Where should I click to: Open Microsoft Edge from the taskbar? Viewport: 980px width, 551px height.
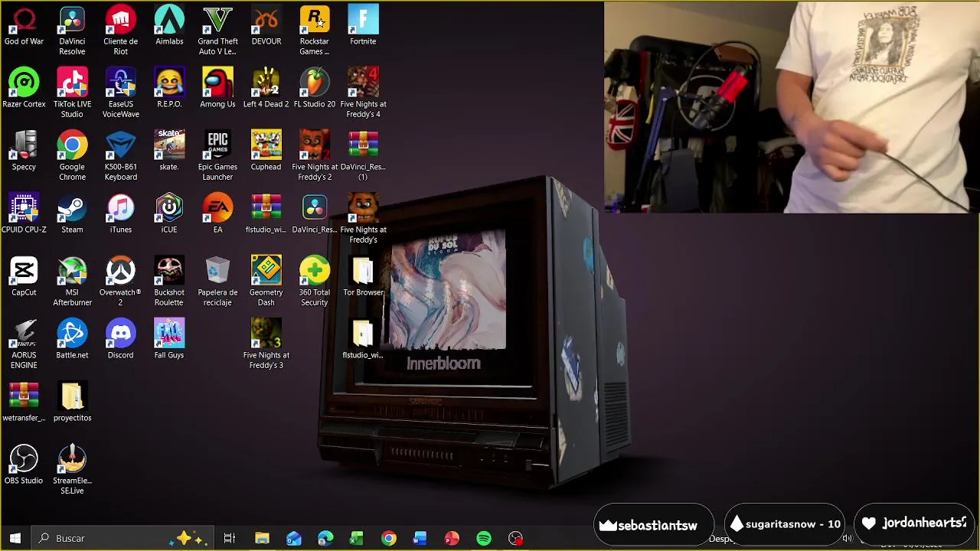(x=325, y=538)
